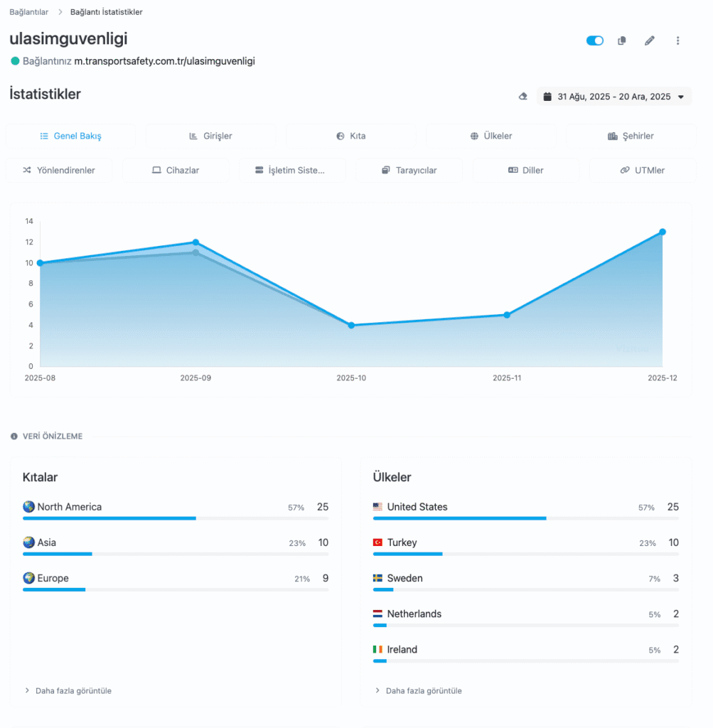Image resolution: width=713 pixels, height=728 pixels.
Task: Click the eraser reset statistics icon
Action: point(523,97)
